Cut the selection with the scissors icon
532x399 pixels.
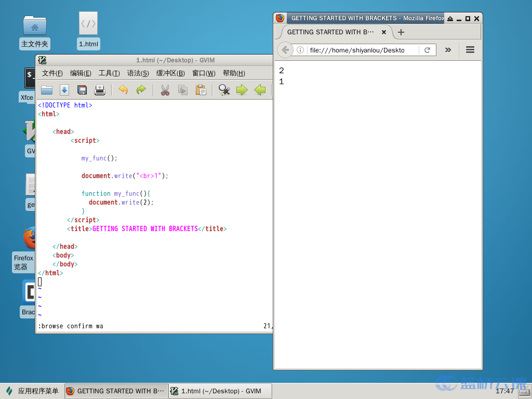point(165,90)
